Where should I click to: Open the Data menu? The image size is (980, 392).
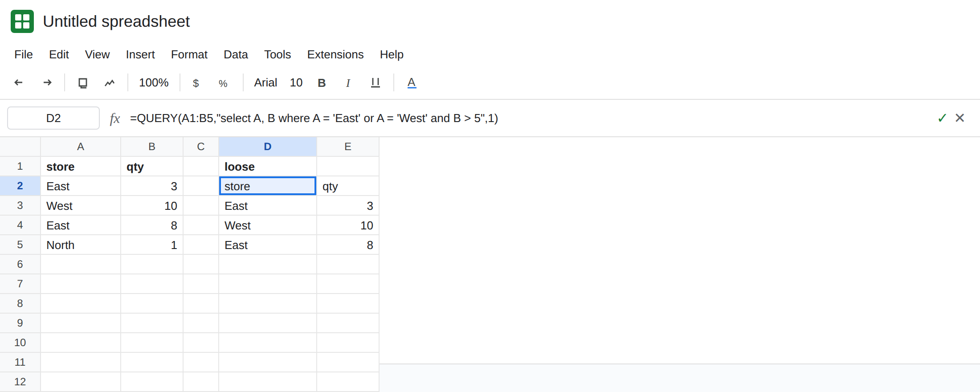tap(236, 54)
